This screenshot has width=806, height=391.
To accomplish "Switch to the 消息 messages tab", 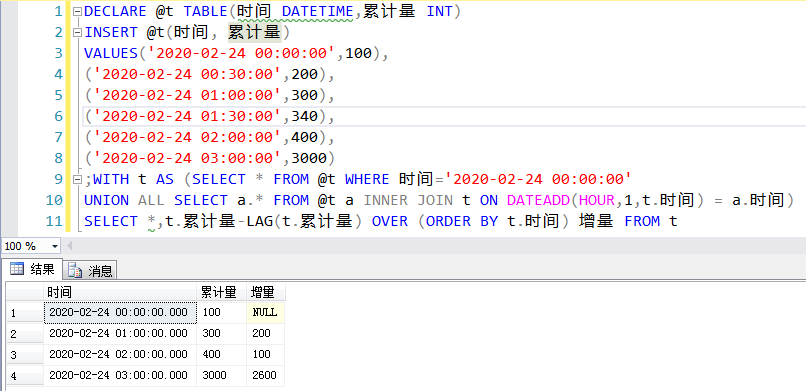I will click(x=90, y=270).
